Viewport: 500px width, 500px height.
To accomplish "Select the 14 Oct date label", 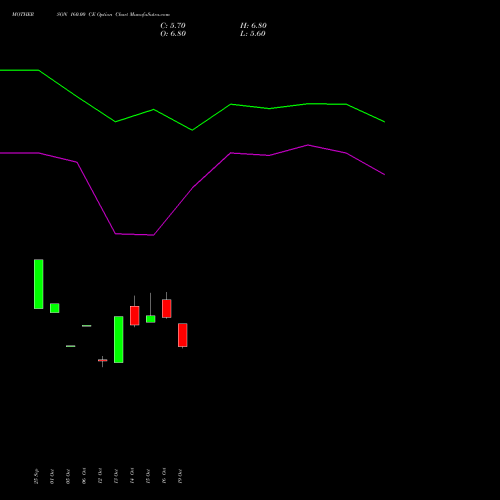I will pyautogui.click(x=132, y=476).
